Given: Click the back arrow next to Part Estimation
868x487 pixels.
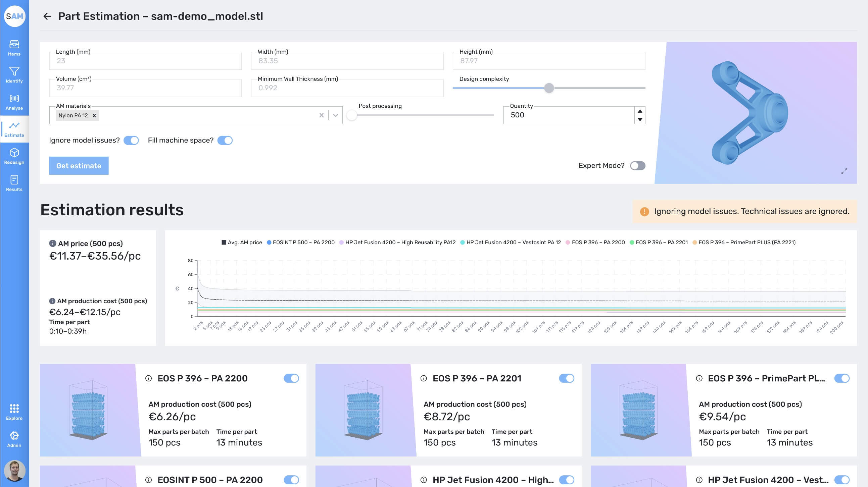Looking at the screenshot, I should tap(47, 16).
